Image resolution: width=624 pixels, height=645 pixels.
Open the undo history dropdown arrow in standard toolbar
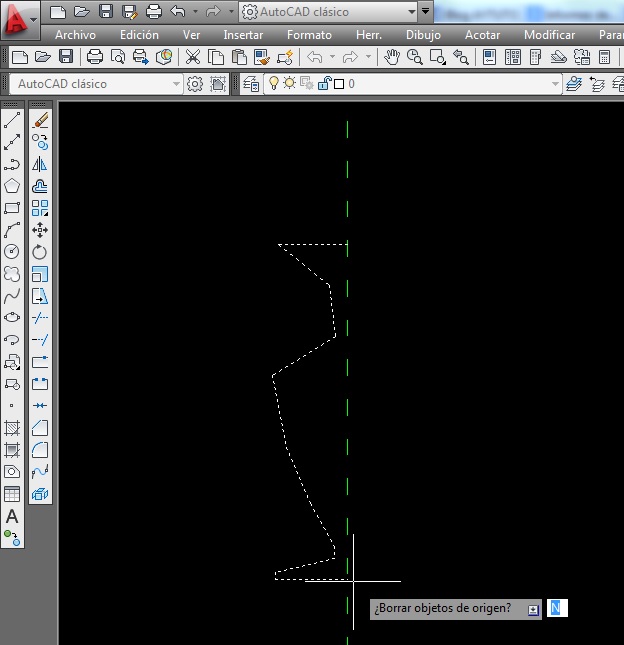(x=332, y=57)
